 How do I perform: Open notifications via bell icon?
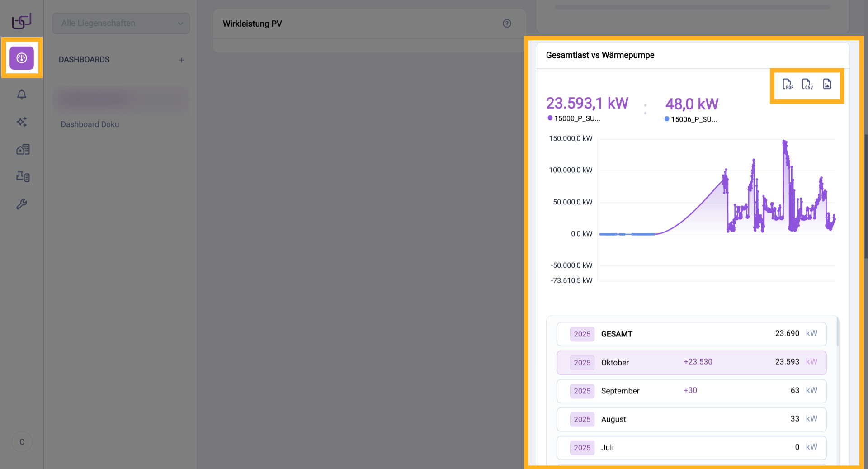coord(22,95)
